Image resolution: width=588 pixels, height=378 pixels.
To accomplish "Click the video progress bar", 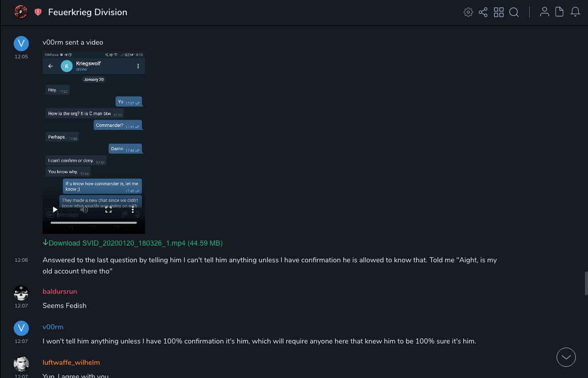I will pos(94,222).
